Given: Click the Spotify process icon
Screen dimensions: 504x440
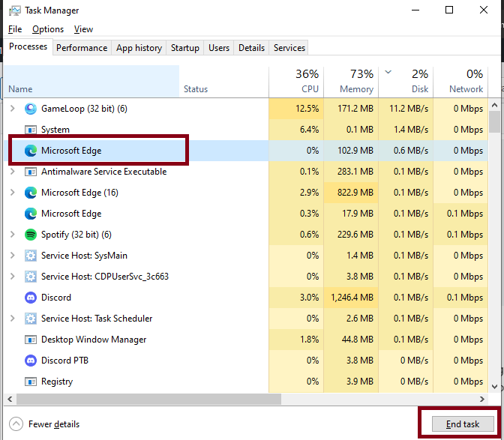Looking at the screenshot, I should (x=31, y=235).
